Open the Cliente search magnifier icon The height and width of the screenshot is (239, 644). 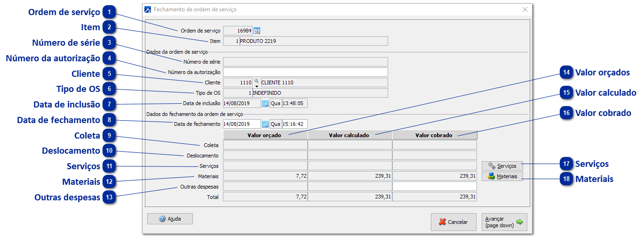257,81
